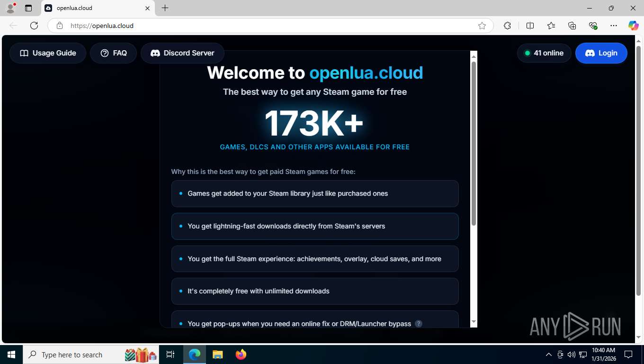This screenshot has width=644, height=364.
Task: Click 'You get the full Steam experience' item
Action: (315, 259)
